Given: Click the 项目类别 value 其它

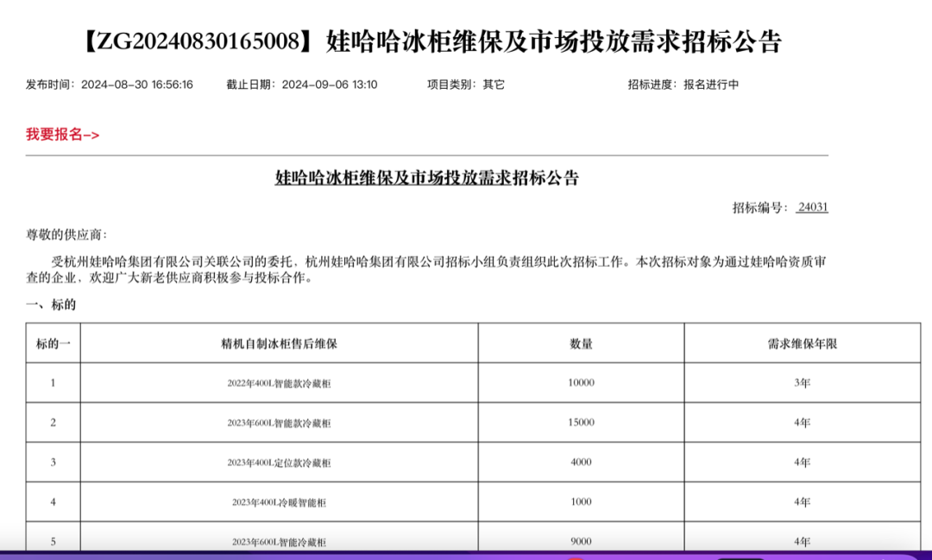Looking at the screenshot, I should click(494, 85).
